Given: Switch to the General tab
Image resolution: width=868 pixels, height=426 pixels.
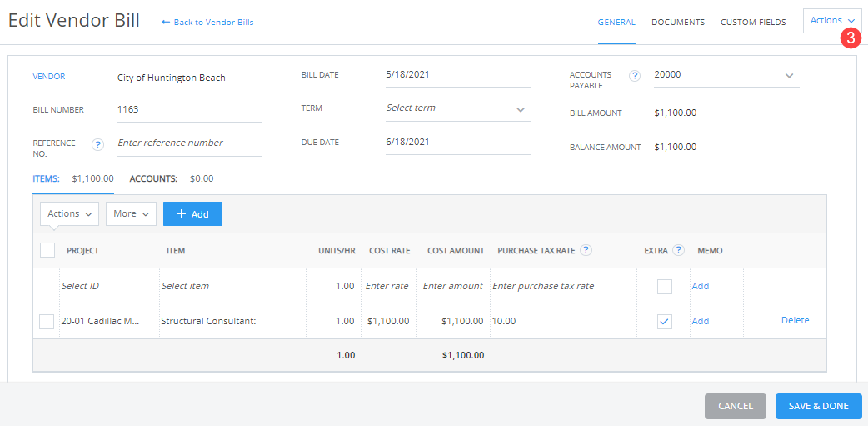Looking at the screenshot, I should (616, 23).
